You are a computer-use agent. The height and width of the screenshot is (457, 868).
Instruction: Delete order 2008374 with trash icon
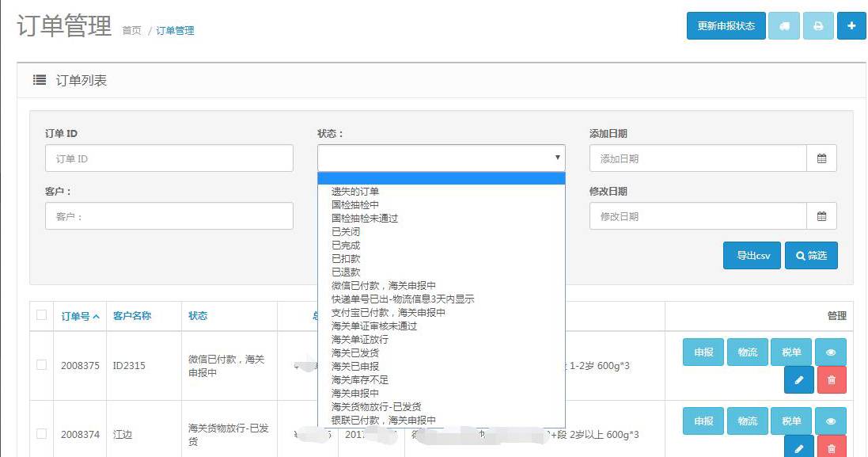832,447
